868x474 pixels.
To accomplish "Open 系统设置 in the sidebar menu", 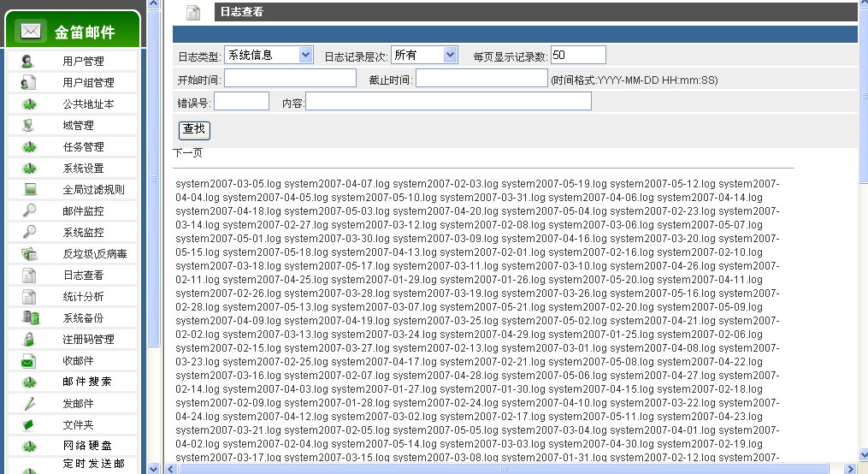I will click(x=83, y=169).
